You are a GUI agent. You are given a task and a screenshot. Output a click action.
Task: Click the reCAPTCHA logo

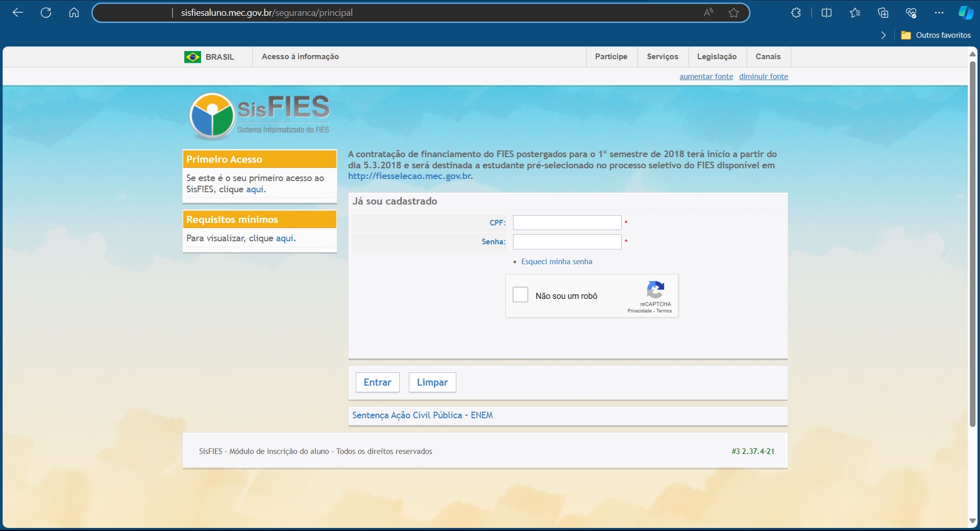pos(655,290)
